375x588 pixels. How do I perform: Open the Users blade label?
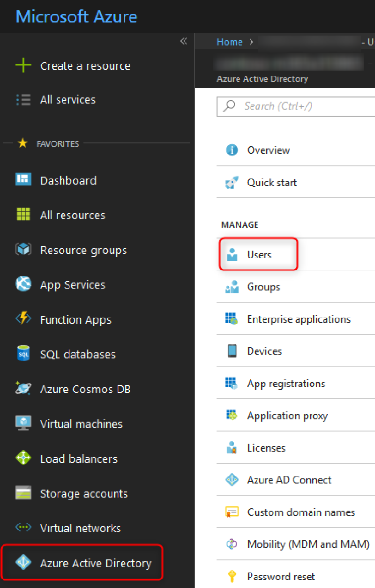[x=259, y=254]
